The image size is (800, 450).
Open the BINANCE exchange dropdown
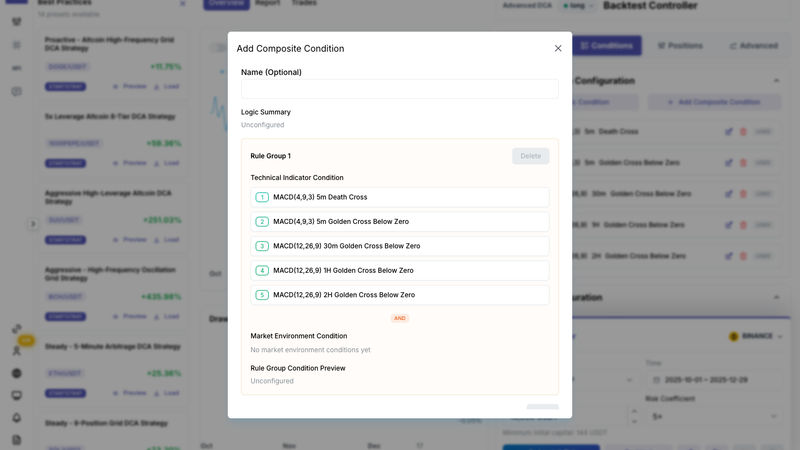pyautogui.click(x=756, y=336)
